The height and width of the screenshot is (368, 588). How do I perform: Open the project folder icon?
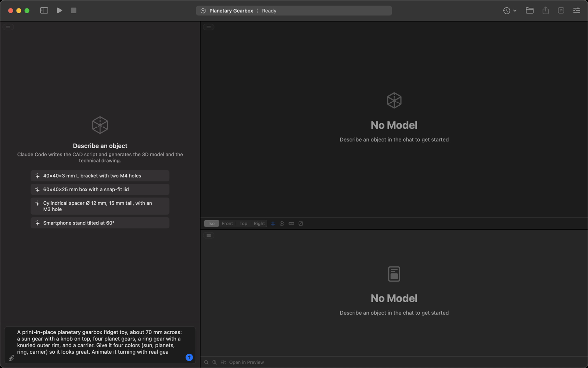[x=530, y=11]
